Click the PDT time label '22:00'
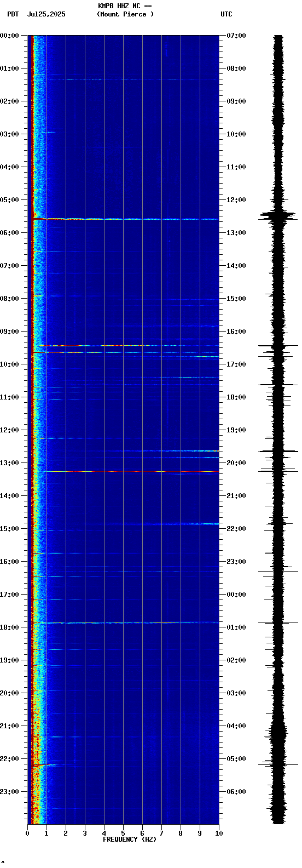Viewport: 302px width, 868px height. pos(9,759)
